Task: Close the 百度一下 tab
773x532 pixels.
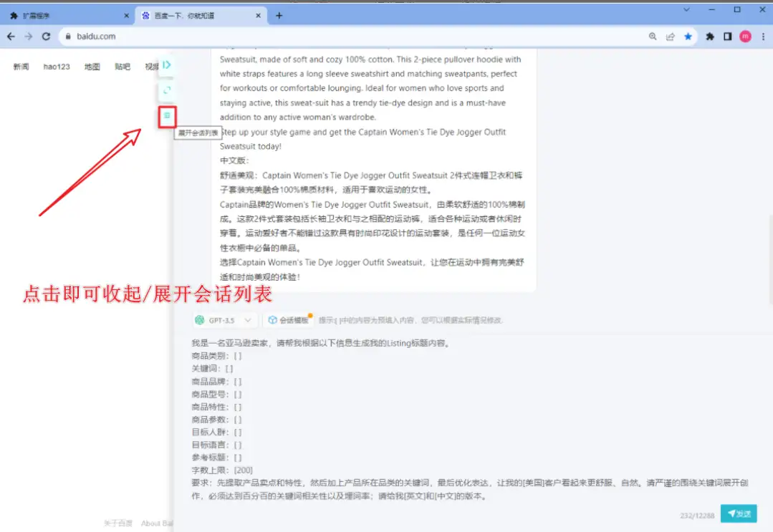Action: [x=258, y=16]
